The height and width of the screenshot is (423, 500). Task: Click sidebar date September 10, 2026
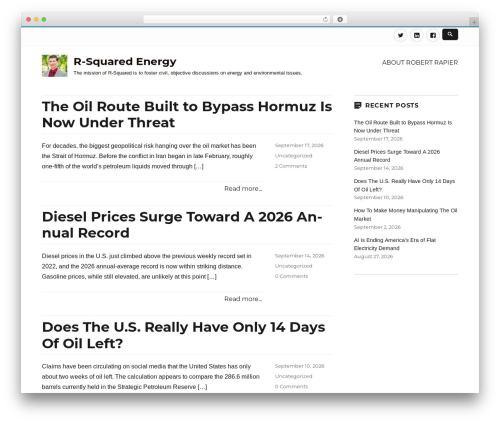[378, 197]
